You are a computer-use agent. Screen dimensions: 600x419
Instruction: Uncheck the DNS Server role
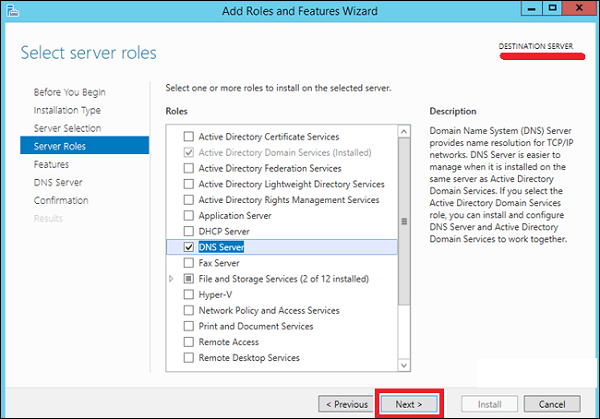189,247
